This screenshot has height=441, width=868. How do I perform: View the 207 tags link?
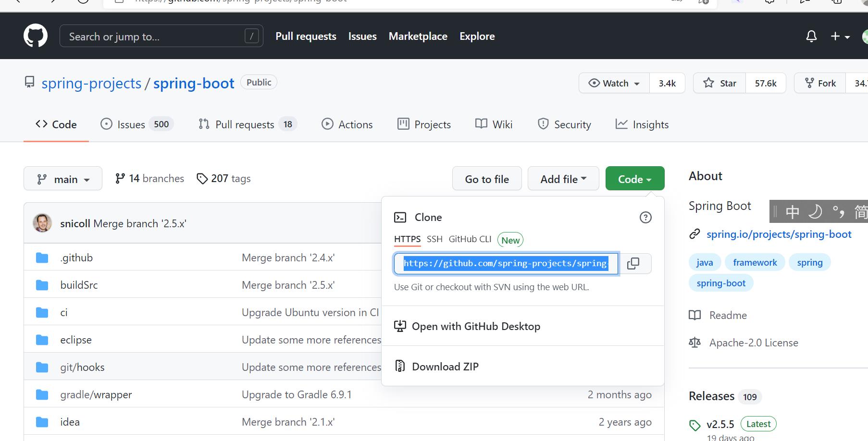click(x=223, y=179)
